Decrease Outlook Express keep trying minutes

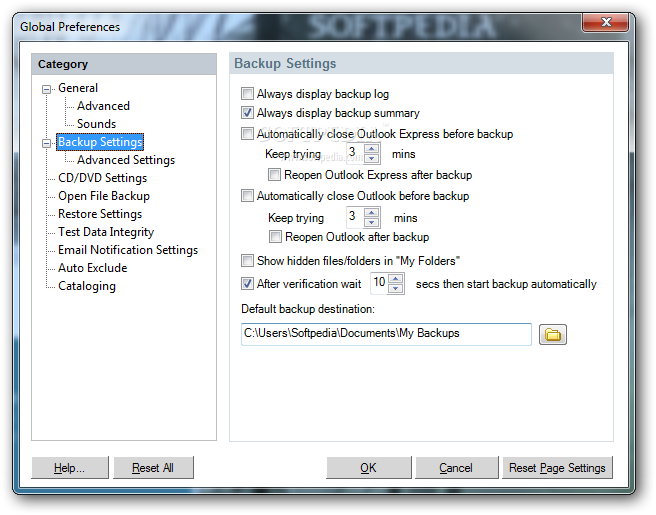372,159
